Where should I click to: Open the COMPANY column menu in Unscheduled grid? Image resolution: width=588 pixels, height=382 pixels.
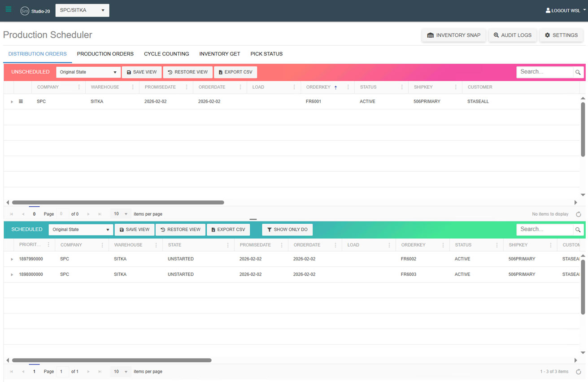pos(79,87)
